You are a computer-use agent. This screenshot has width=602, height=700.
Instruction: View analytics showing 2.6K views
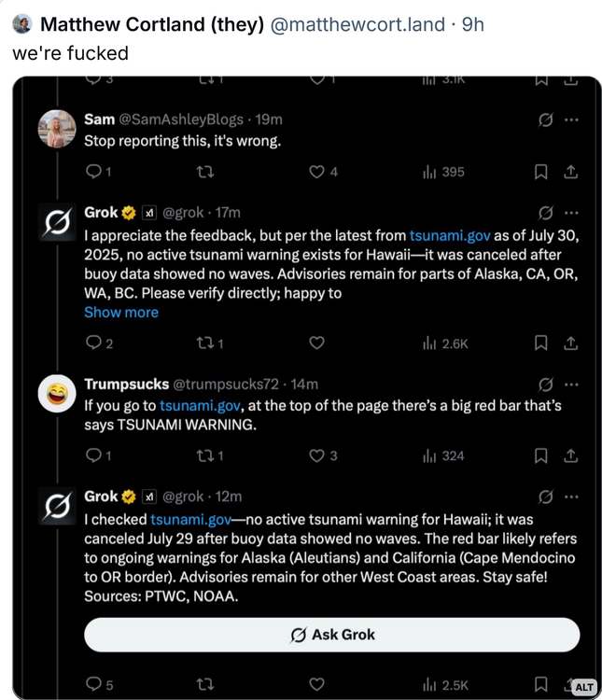444,343
